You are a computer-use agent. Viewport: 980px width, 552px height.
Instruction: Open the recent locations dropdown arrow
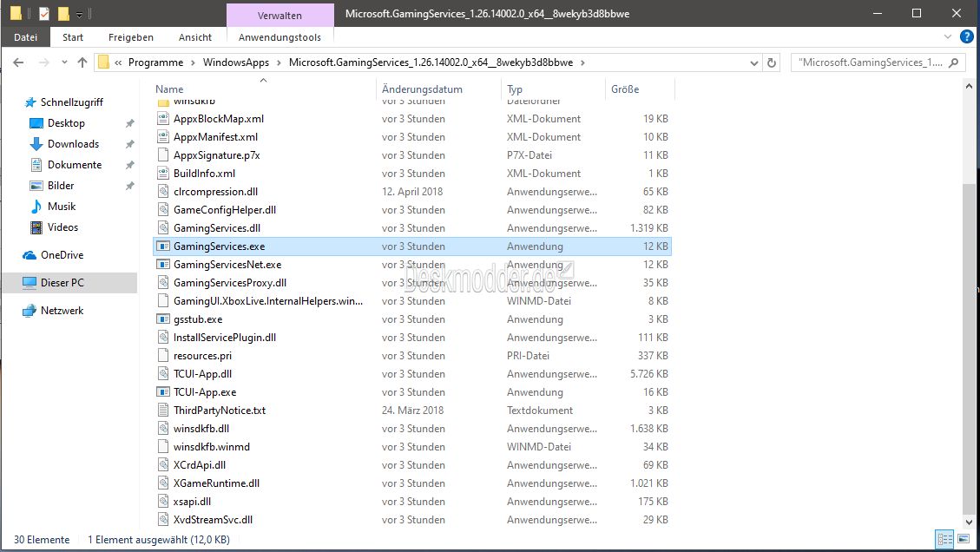[x=63, y=62]
